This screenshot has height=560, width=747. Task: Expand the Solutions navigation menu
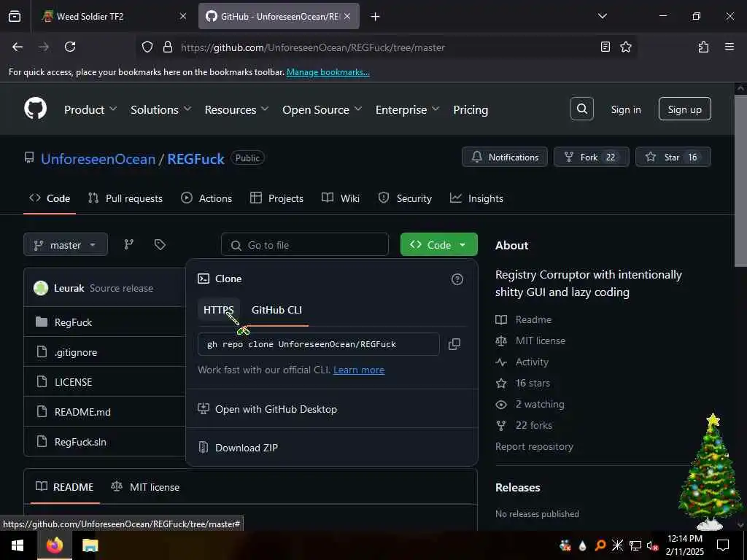point(160,109)
